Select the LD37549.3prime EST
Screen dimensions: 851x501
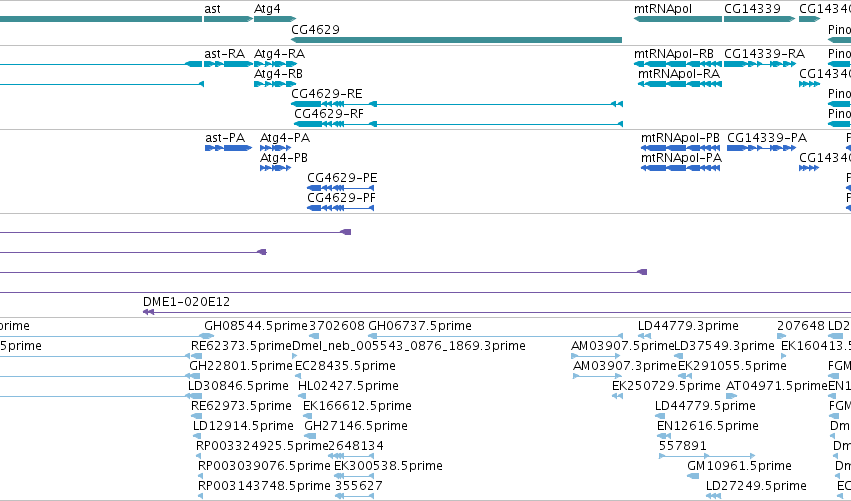[724, 346]
